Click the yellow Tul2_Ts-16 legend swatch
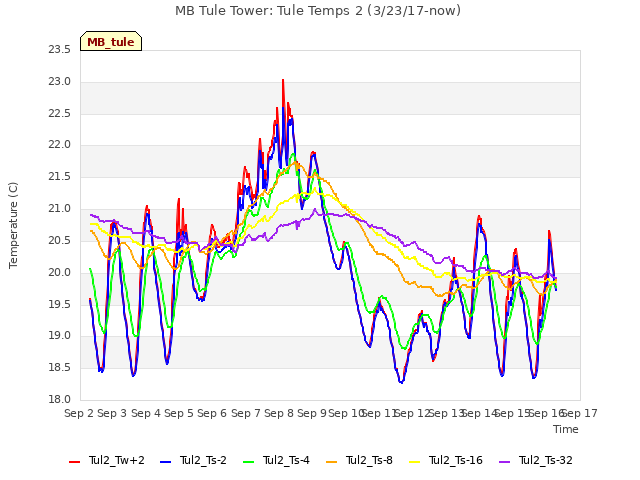Image resolution: width=640 pixels, height=480 pixels. (x=415, y=461)
